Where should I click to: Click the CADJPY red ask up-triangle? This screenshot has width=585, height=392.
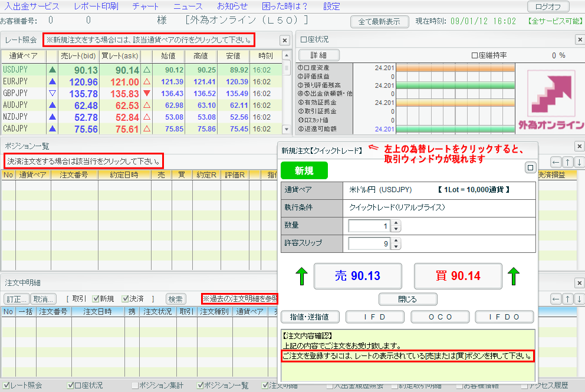pos(147,129)
